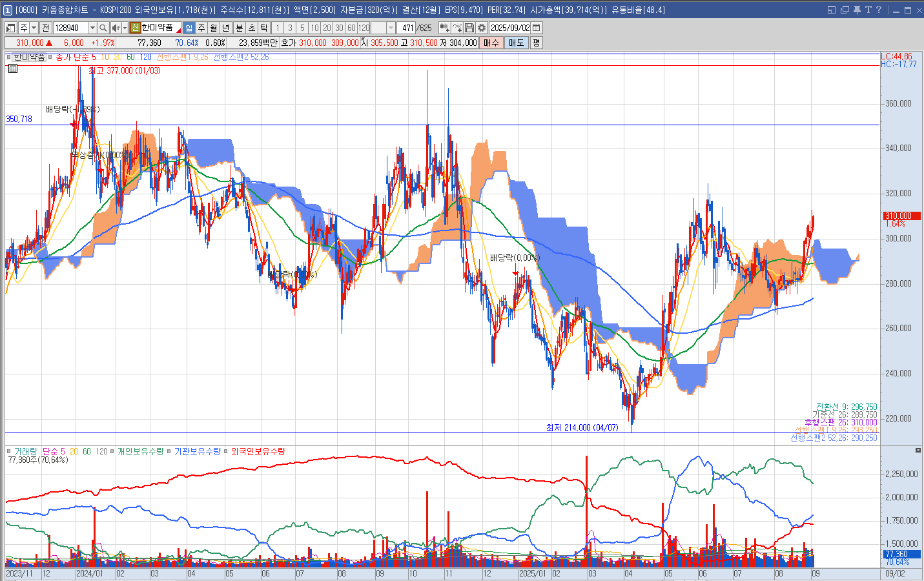Click the window number 1 icon
The image size is (924, 581).
pos(8,10)
